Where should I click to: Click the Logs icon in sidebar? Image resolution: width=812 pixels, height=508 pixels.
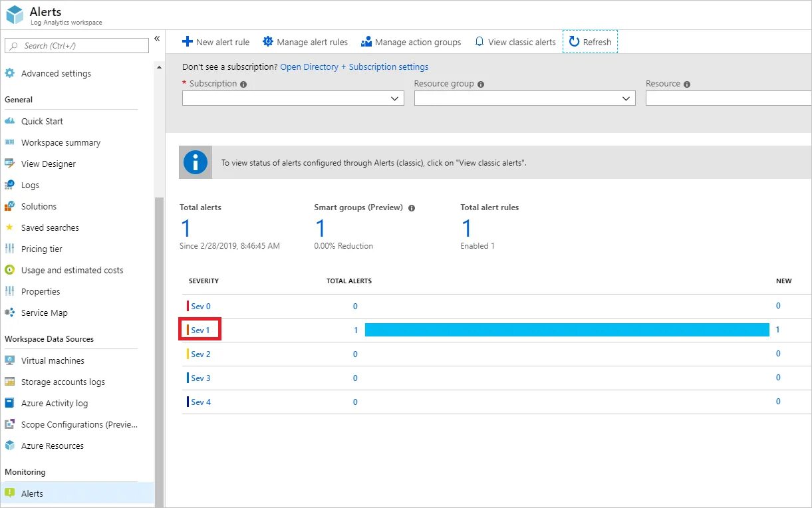(x=9, y=185)
